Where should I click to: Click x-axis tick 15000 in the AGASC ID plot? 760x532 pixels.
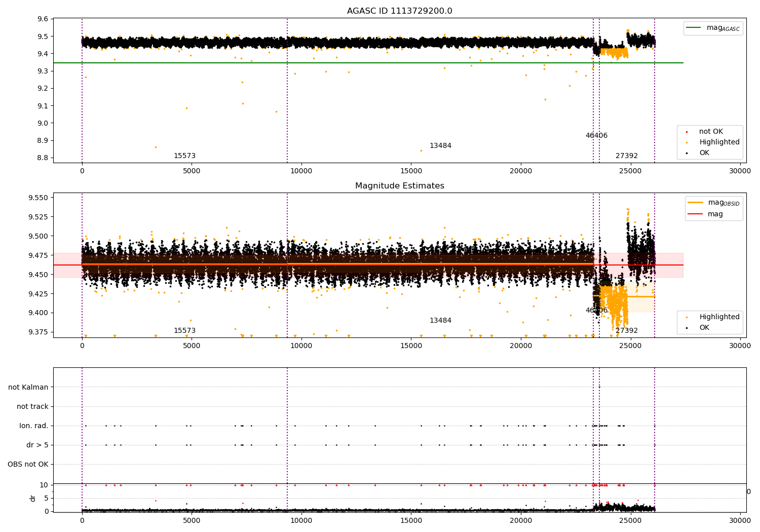coord(411,171)
